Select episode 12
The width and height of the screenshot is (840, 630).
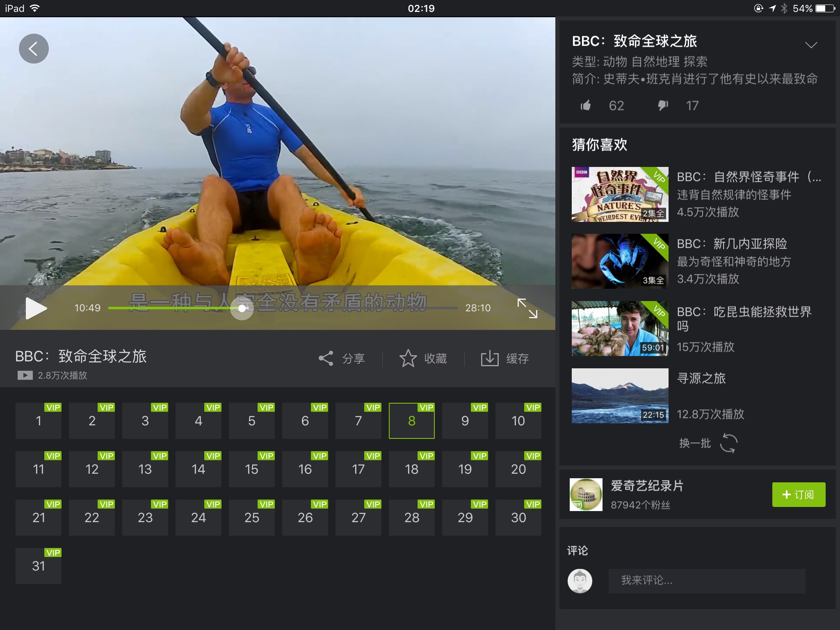tap(92, 469)
